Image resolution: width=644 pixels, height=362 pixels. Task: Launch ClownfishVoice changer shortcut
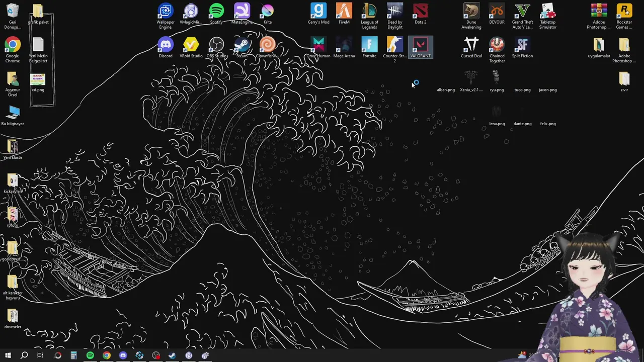click(268, 47)
